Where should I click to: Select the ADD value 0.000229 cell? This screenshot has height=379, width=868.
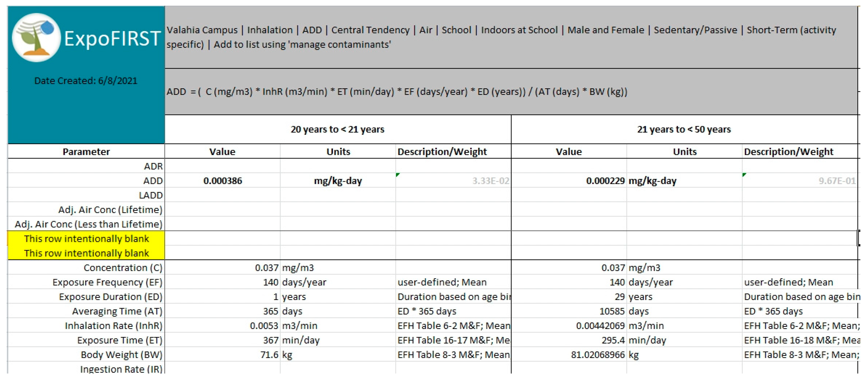tap(605, 181)
